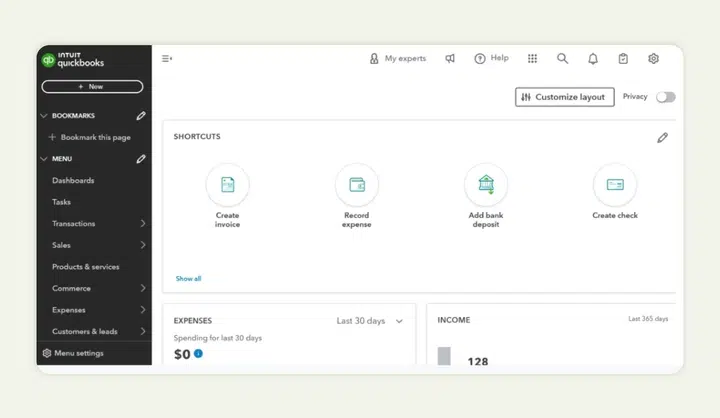
Task: Click the $0 info icon
Action: (198, 354)
